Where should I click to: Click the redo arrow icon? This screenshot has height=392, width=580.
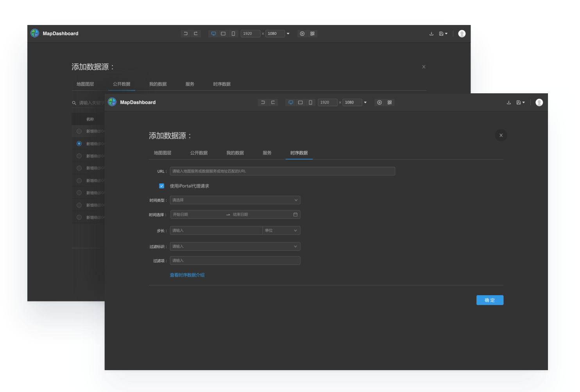273,102
